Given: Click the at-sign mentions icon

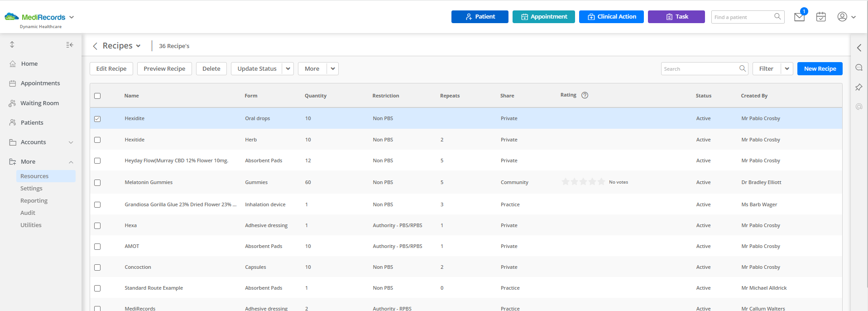Looking at the screenshot, I should (859, 107).
